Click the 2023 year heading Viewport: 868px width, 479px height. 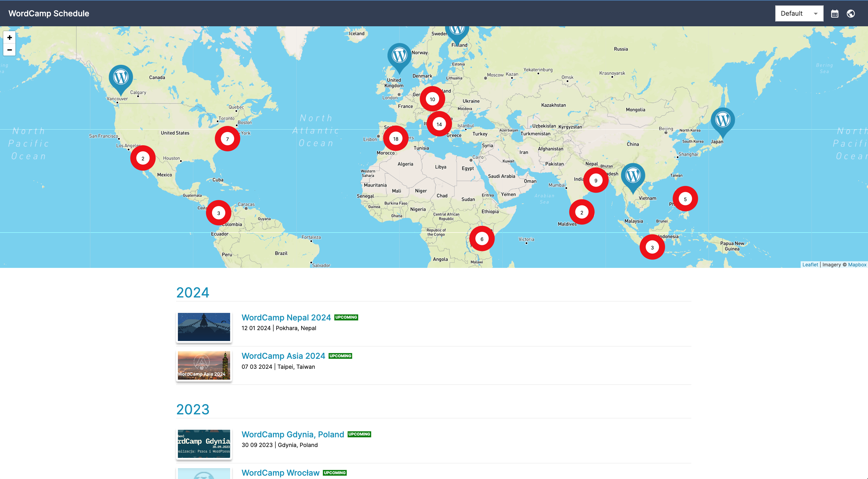193,409
